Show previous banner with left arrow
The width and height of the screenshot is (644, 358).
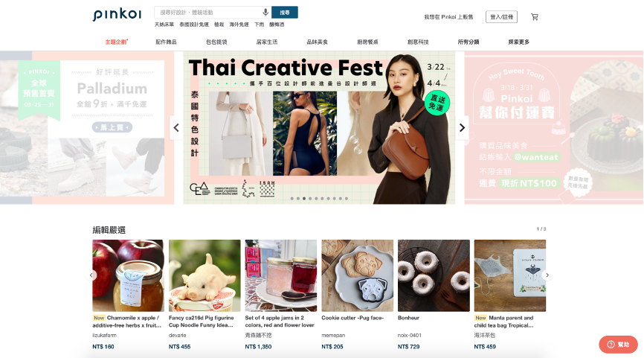pyautogui.click(x=176, y=128)
